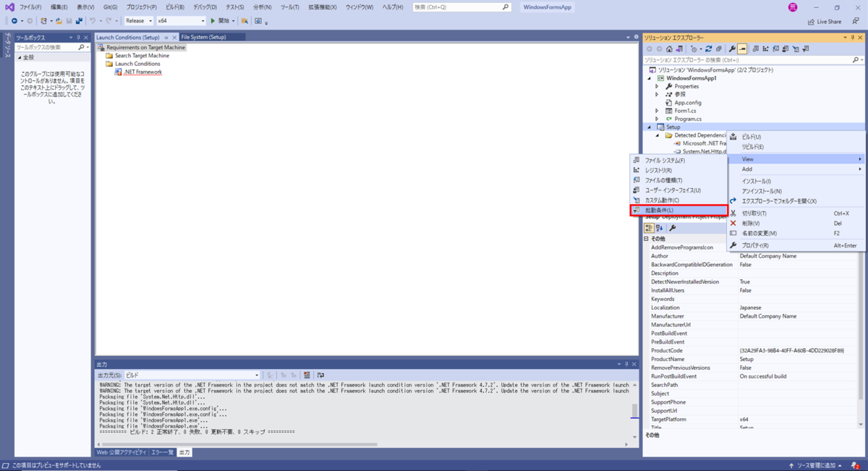The height and width of the screenshot is (471, 868).
Task: Click the refresh icon in Solution Explorer toolbar
Action: [x=708, y=49]
